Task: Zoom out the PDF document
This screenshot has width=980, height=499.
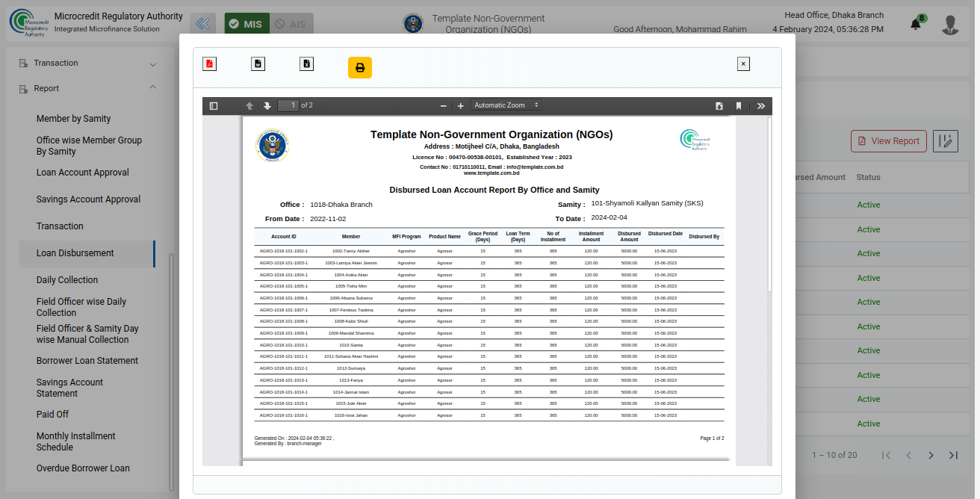Action: coord(443,106)
